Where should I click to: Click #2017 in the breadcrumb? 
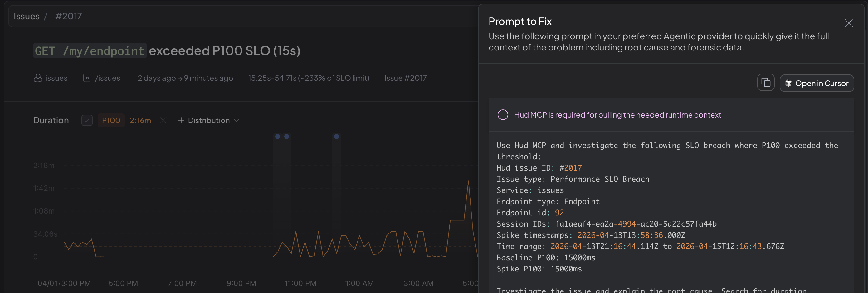click(69, 16)
